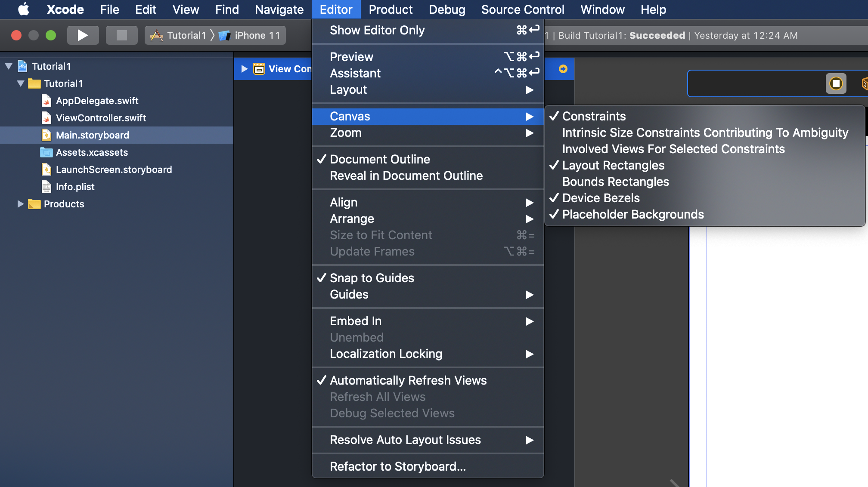Open the Product menu
This screenshot has width=868, height=487.
click(391, 9)
